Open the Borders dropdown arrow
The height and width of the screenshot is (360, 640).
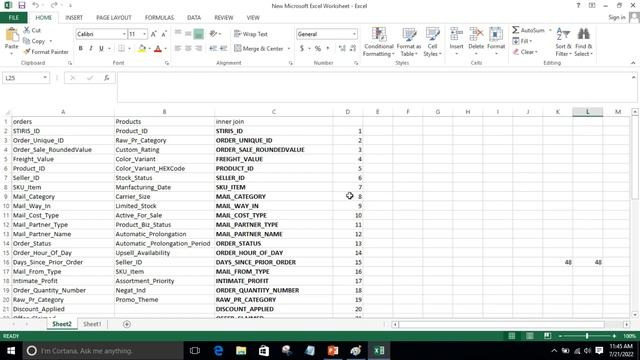point(129,49)
